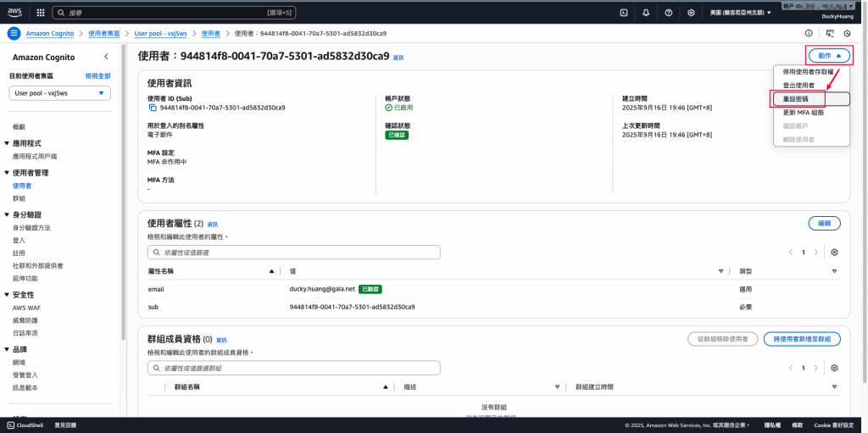Open the settings gear in top bar
The image size is (868, 433).
coord(691,12)
